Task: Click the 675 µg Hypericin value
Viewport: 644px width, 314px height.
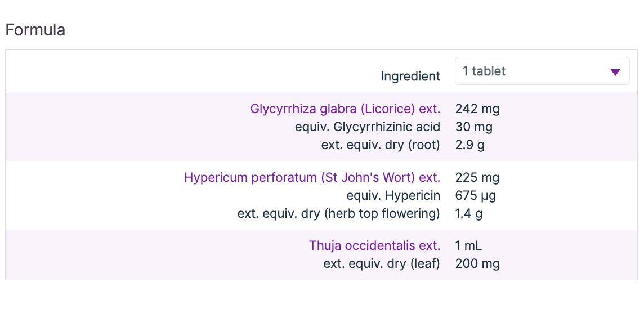Action: coord(475,196)
